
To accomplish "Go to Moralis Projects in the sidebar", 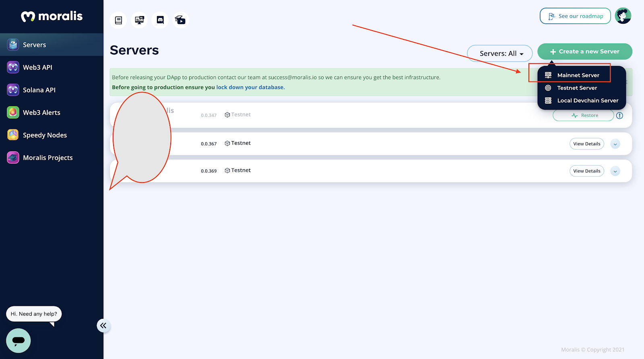I will (x=52, y=157).
